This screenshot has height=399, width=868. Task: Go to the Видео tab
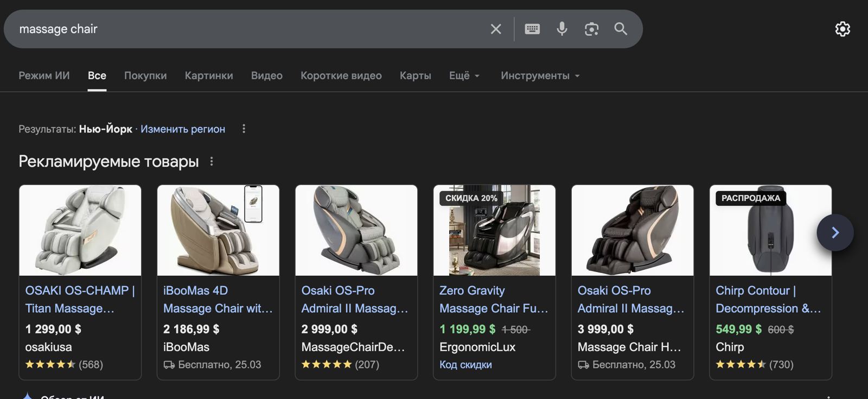[266, 75]
